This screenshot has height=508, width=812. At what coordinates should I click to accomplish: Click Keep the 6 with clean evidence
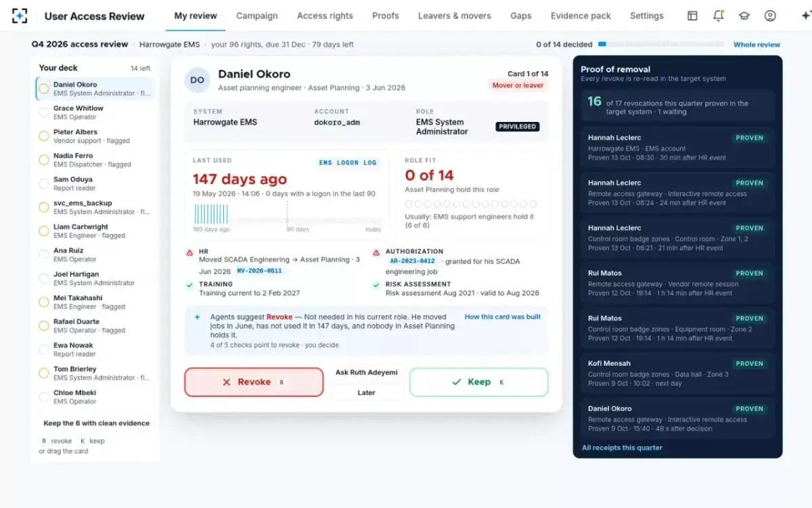tap(96, 423)
